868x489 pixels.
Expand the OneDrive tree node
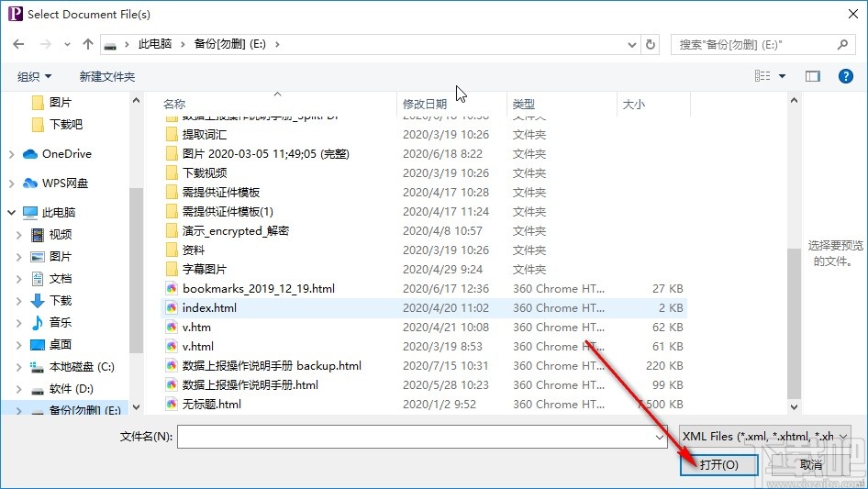[12, 154]
